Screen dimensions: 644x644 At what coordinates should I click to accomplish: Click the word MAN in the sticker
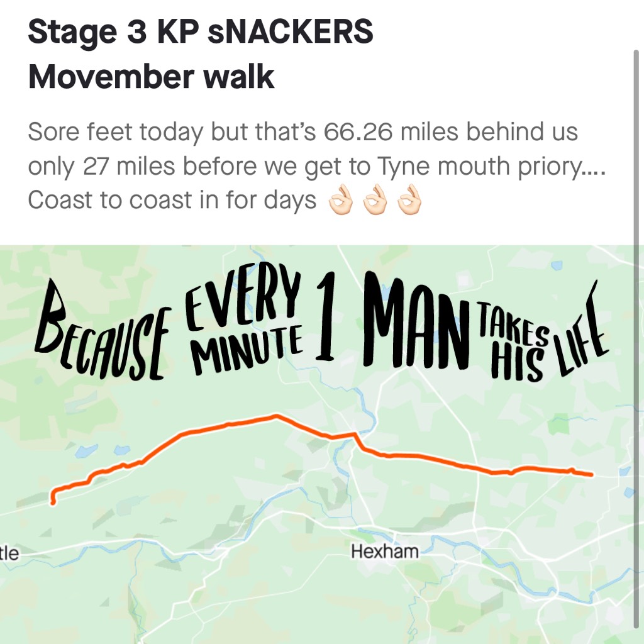point(416,319)
